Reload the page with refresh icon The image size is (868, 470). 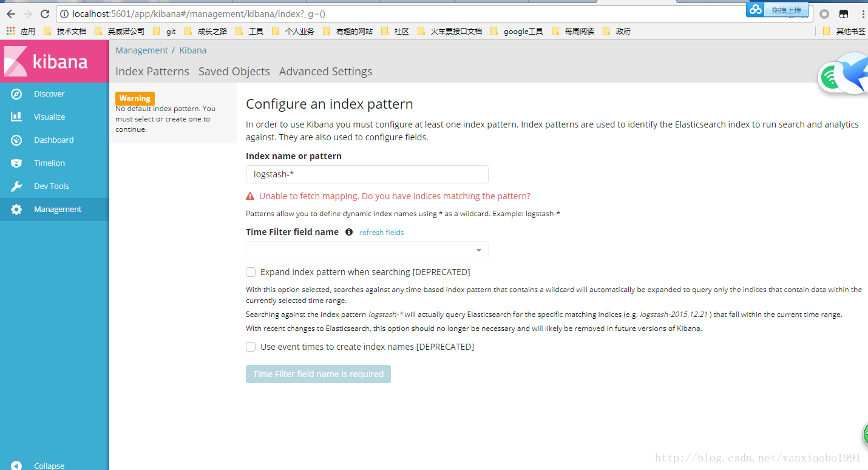tap(45, 13)
